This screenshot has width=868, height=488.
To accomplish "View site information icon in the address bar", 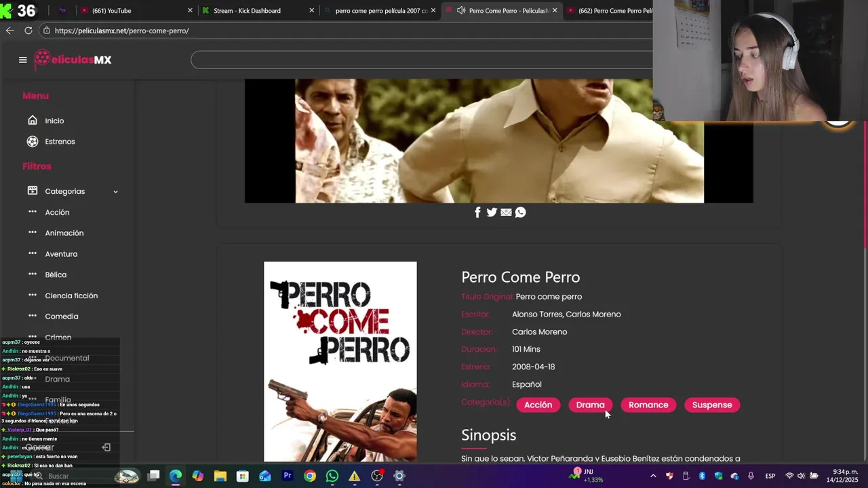I will (x=46, y=30).
